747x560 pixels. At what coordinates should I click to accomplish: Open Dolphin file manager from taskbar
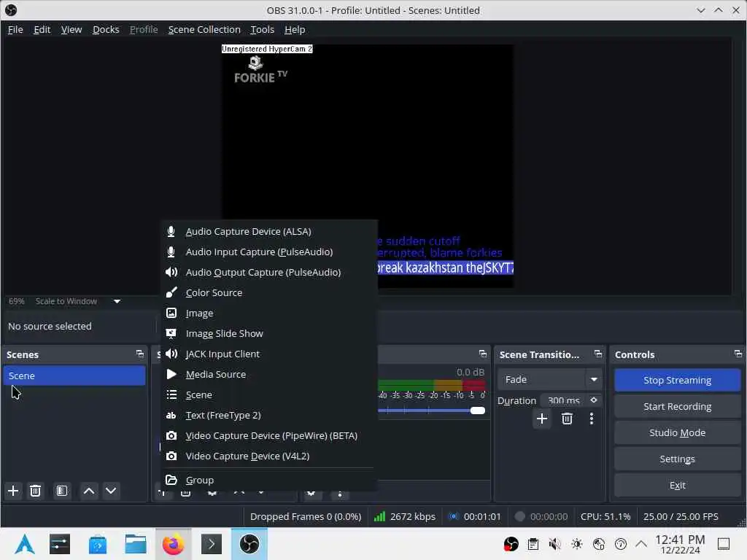click(x=135, y=544)
